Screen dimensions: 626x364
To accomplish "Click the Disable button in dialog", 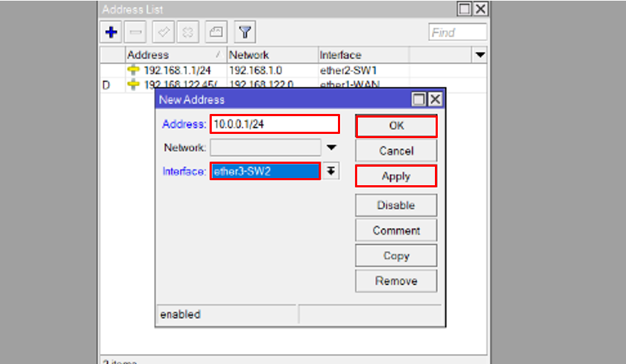I will 396,205.
